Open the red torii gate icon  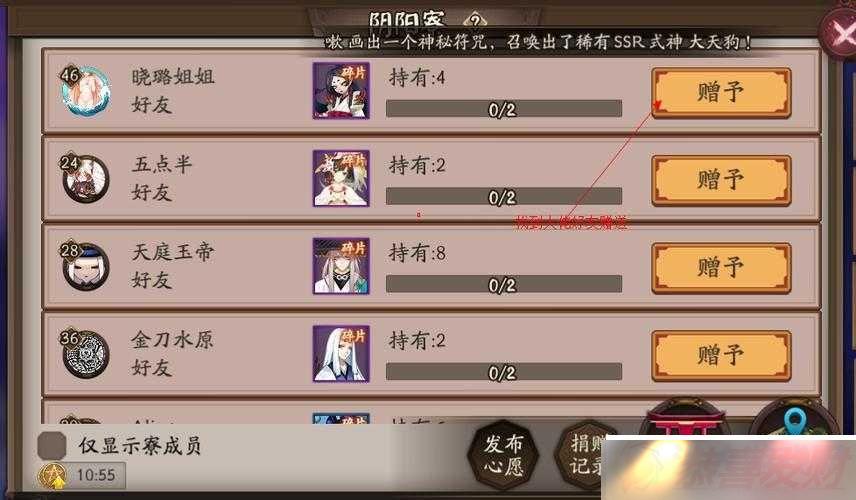click(686, 421)
